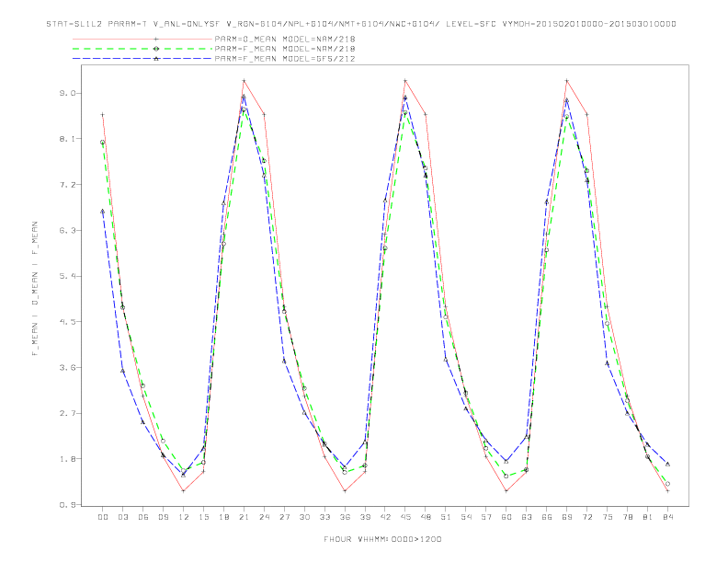728x563 pixels.
Task: Click y-axis tick label 6.3
Action: point(67,230)
